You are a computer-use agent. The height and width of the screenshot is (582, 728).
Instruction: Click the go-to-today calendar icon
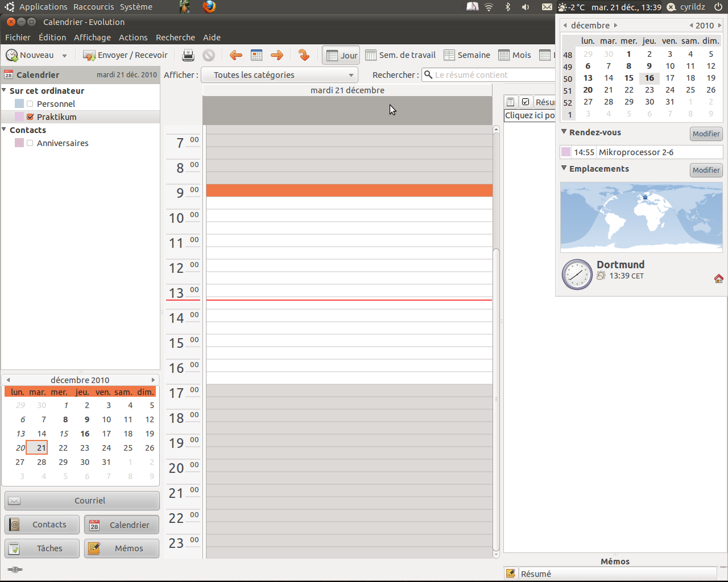[257, 55]
